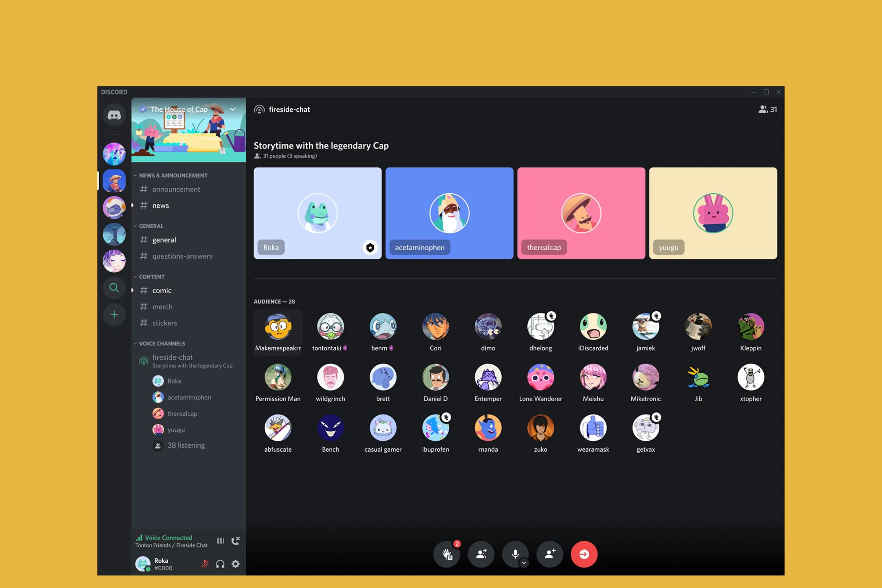
Task: Open the server search magnifier icon
Action: 114,288
